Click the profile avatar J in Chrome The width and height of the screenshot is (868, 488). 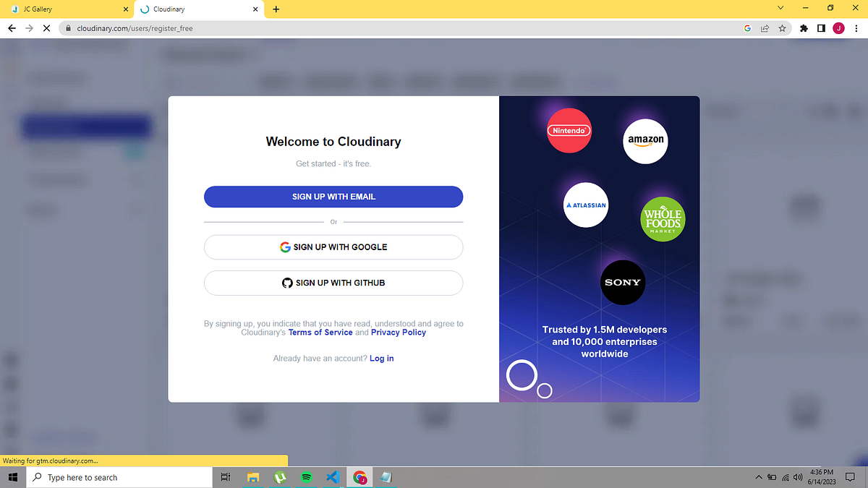839,27
